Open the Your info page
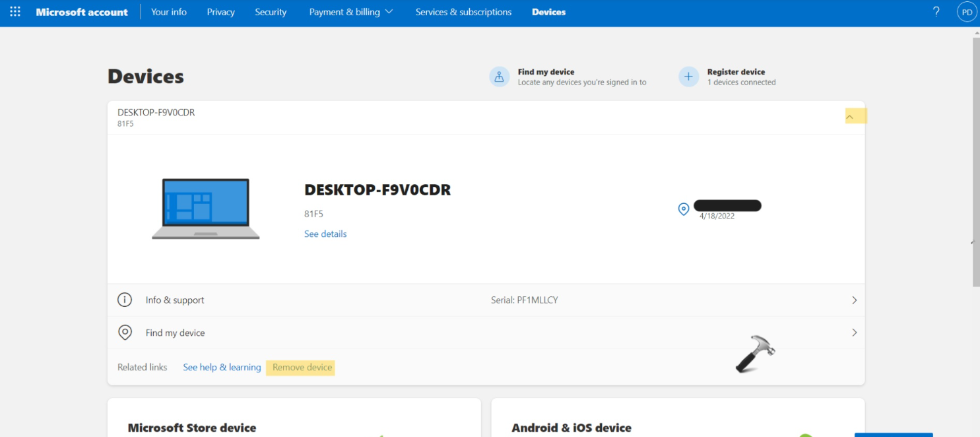The image size is (980, 437). (x=169, y=12)
